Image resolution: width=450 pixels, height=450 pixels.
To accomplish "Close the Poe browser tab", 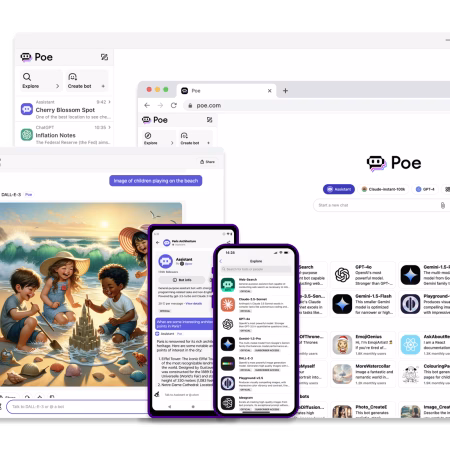I will click(270, 91).
